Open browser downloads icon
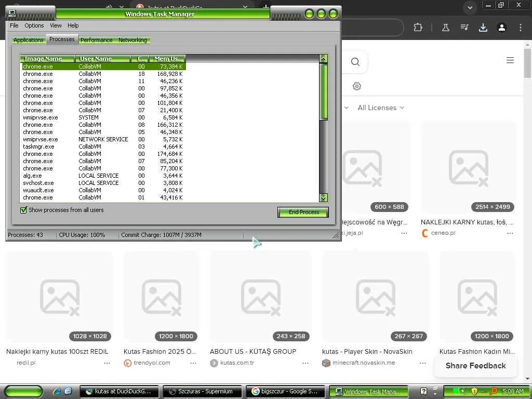Viewport: 532px width, 399px height. 483,28
